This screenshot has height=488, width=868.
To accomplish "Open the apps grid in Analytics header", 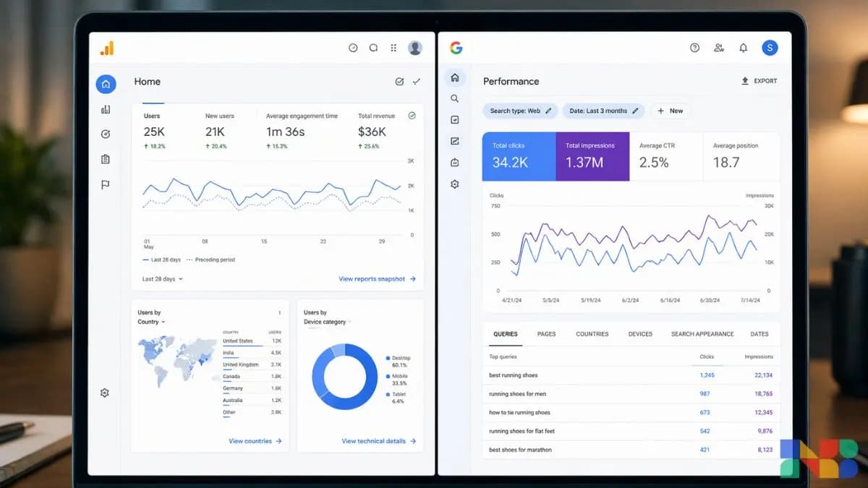I will click(393, 48).
